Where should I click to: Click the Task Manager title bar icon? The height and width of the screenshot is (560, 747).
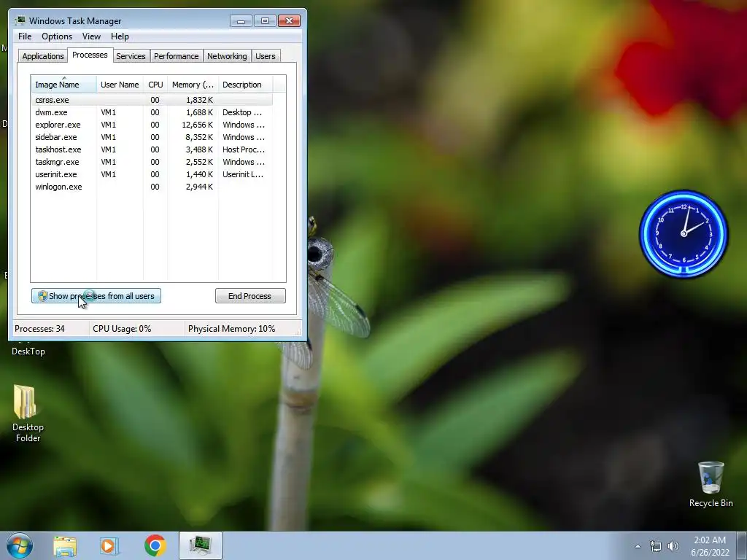coord(20,20)
